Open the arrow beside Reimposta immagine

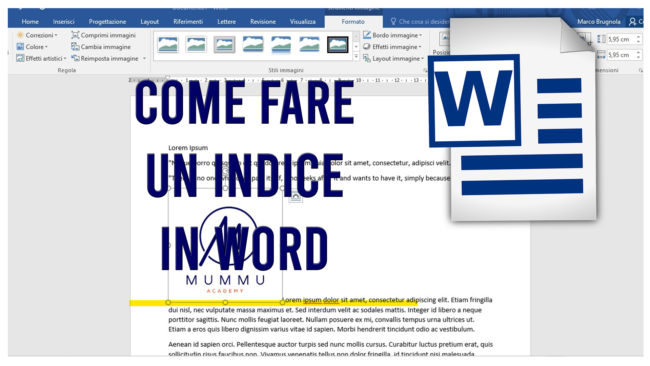pyautogui.click(x=144, y=58)
